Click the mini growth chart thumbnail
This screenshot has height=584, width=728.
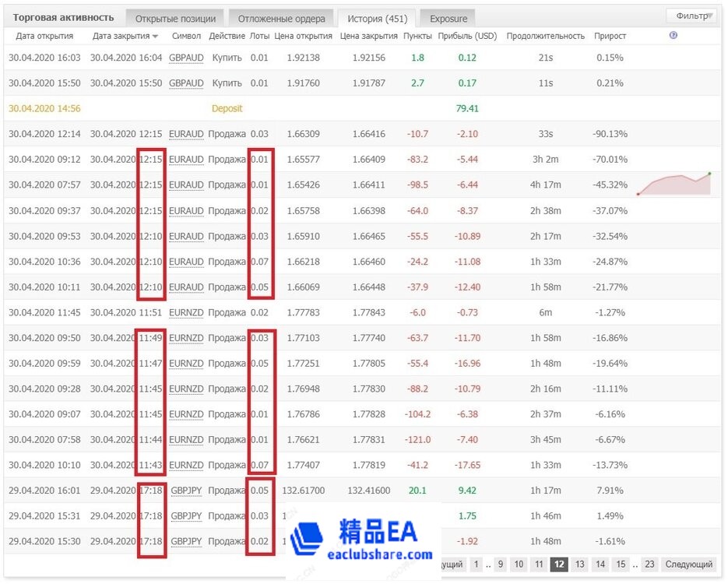673,185
